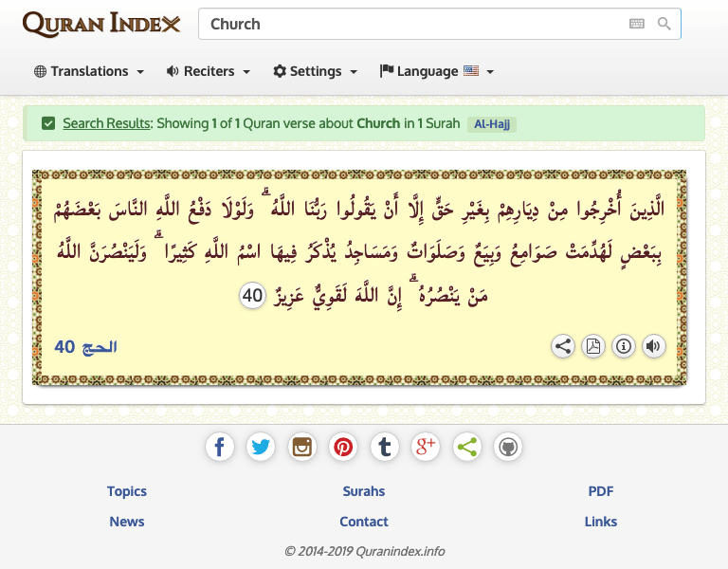The height and width of the screenshot is (569, 728).
Task: Go to the Surahs footer link
Action: point(364,491)
